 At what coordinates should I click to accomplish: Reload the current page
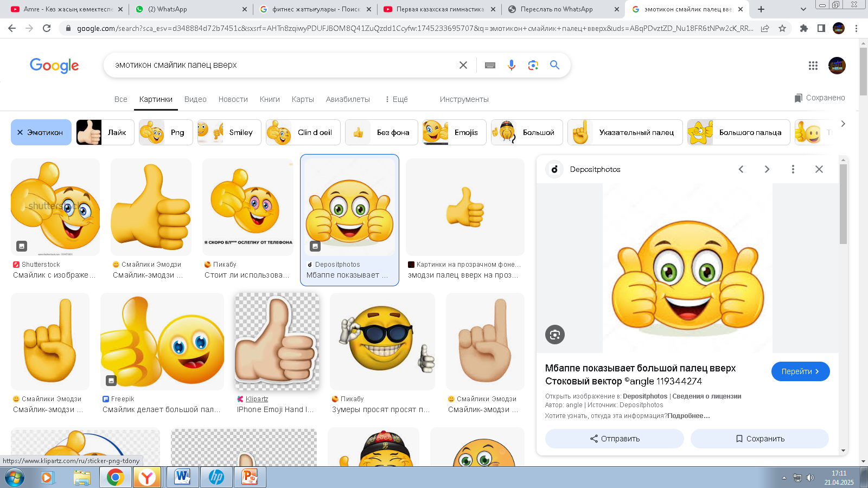[47, 28]
